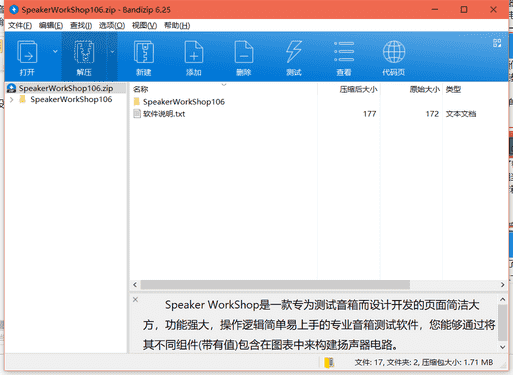Click the status bar file count text
513x375 pixels.
click(x=424, y=363)
